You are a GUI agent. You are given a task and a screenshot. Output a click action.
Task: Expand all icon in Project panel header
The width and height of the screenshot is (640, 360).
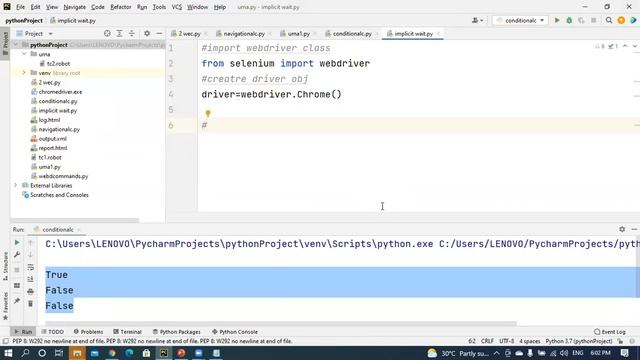119,33
